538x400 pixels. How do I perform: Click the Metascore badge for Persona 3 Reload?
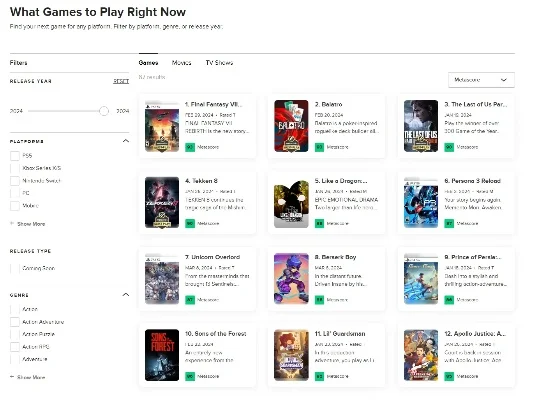449,223
